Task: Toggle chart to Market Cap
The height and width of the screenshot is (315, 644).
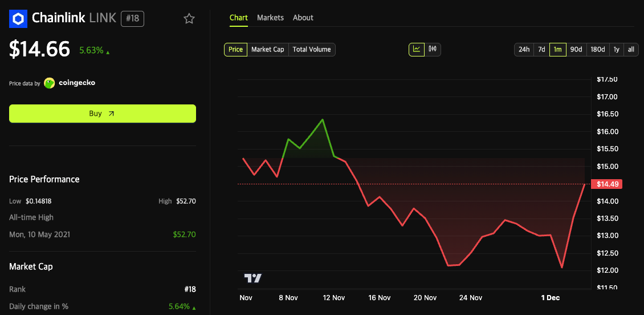Action: (268, 50)
